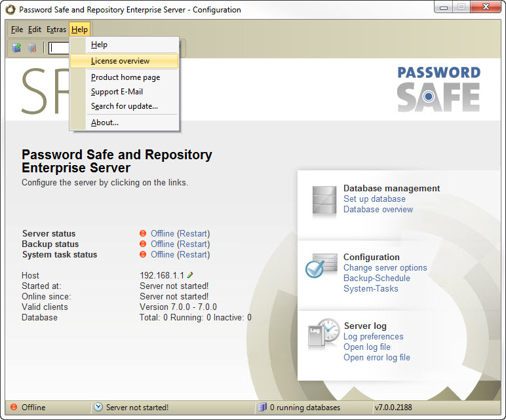Open Backup-Schedule link
Screen dimensions: 506x420
click(x=377, y=278)
